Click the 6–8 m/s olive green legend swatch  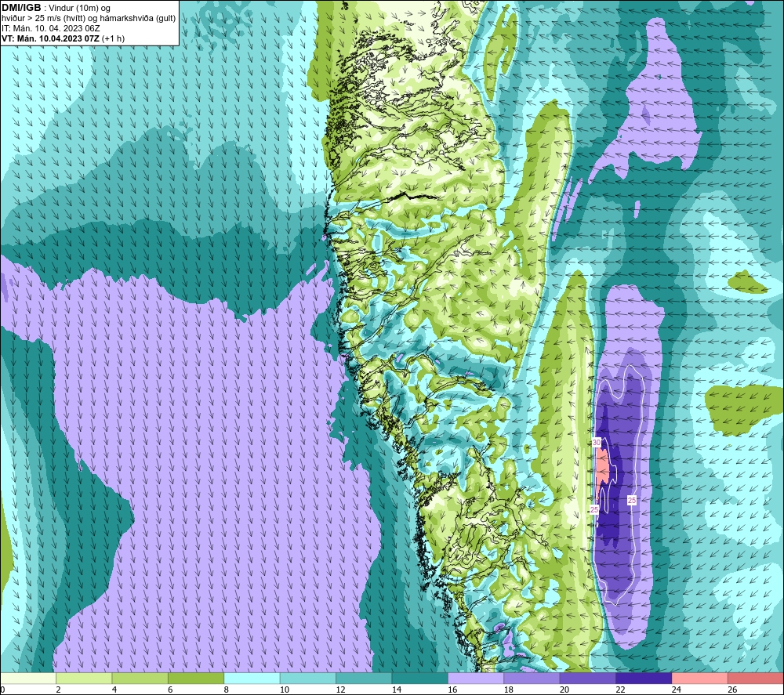click(x=196, y=679)
